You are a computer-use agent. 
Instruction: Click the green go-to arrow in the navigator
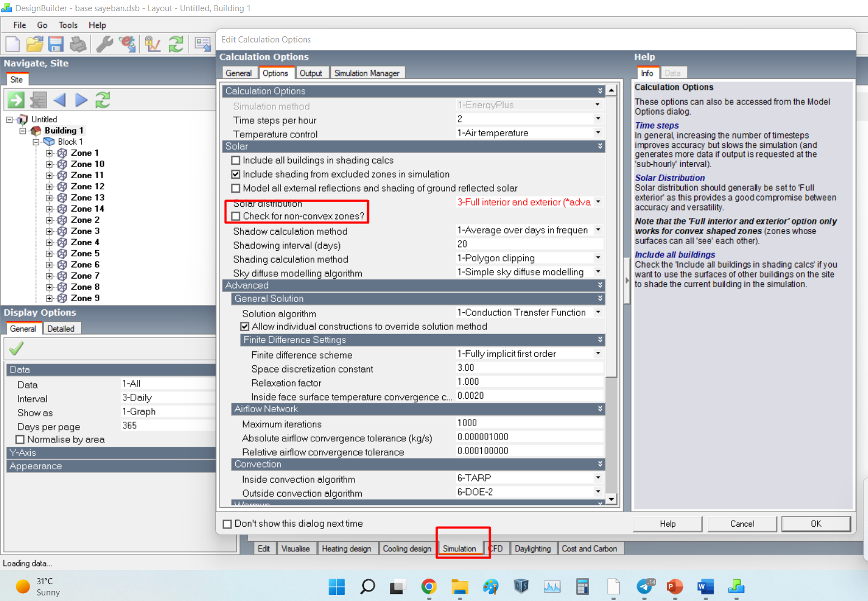click(16, 100)
